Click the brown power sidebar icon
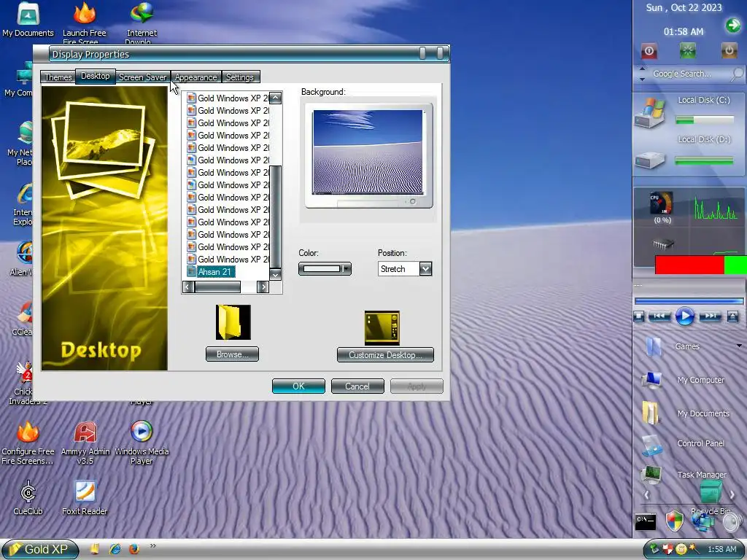Image resolution: width=747 pixels, height=560 pixels. pos(729,50)
